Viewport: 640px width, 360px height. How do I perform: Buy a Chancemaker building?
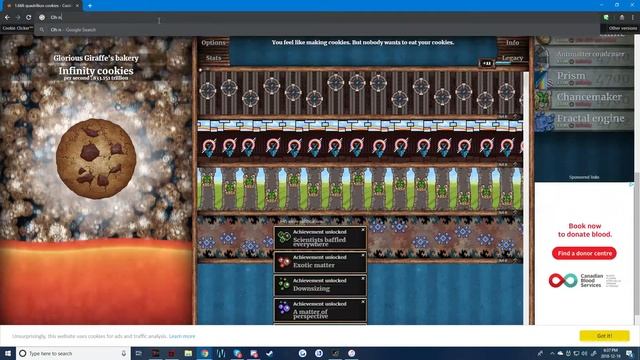click(584, 99)
